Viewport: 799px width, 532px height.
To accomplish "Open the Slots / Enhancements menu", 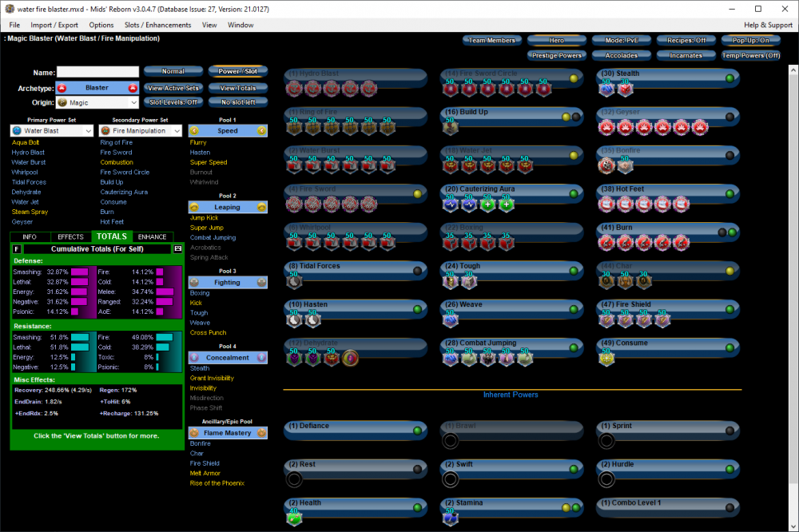I will coord(157,25).
